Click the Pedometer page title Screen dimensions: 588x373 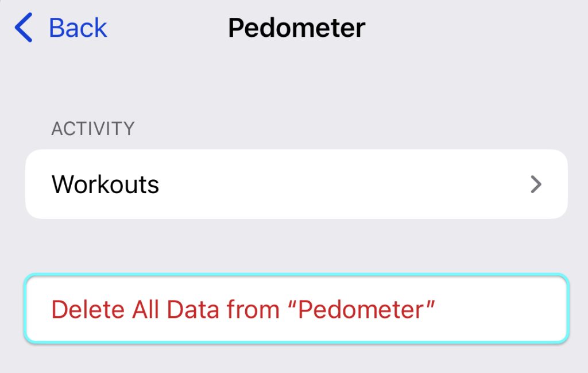(x=296, y=28)
